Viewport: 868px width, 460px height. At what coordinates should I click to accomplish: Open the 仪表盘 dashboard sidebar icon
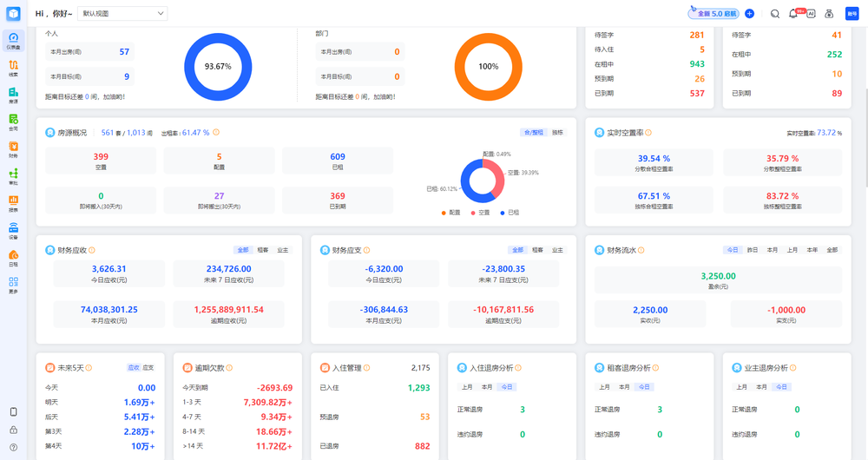click(x=13, y=41)
